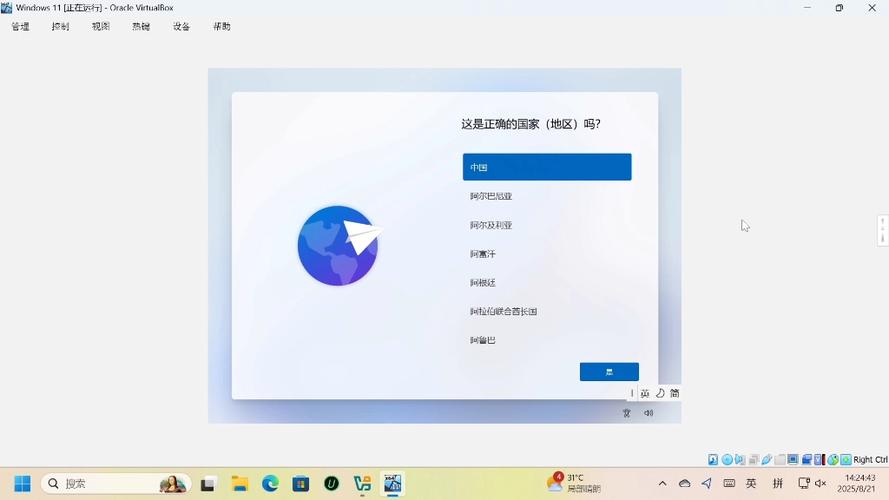Image resolution: width=889 pixels, height=500 pixels.
Task: Click VirtualBox shared folders status icon
Action: (x=780, y=459)
